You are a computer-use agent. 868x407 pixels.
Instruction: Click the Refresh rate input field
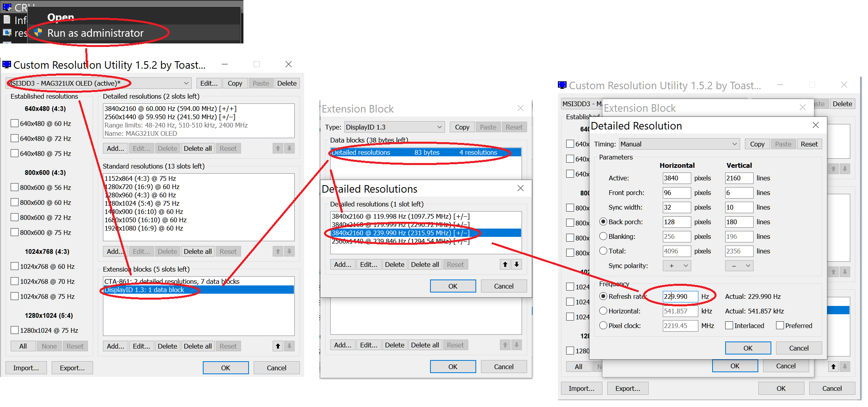(680, 296)
